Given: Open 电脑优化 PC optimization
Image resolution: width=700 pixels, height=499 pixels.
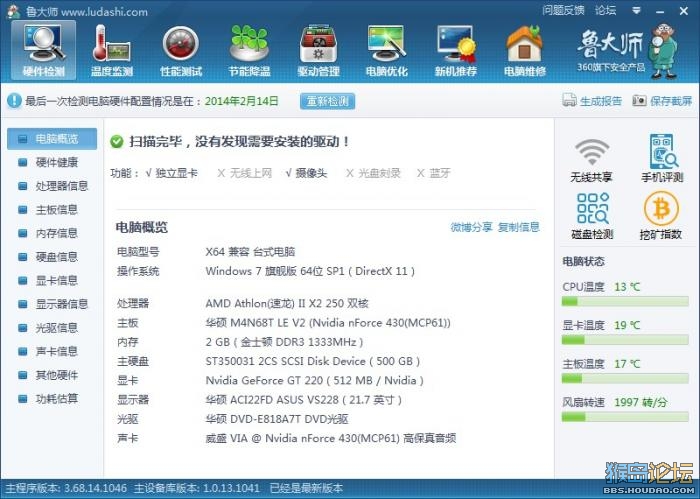Looking at the screenshot, I should point(387,50).
